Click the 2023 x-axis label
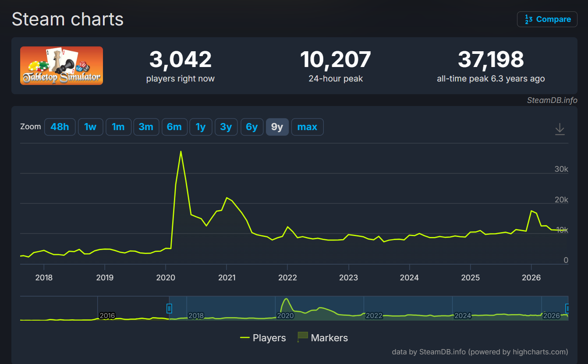The image size is (588, 364). point(349,277)
